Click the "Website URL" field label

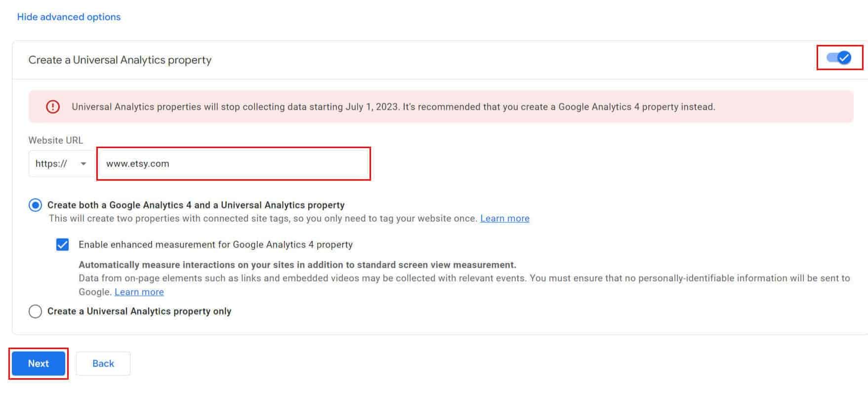55,140
